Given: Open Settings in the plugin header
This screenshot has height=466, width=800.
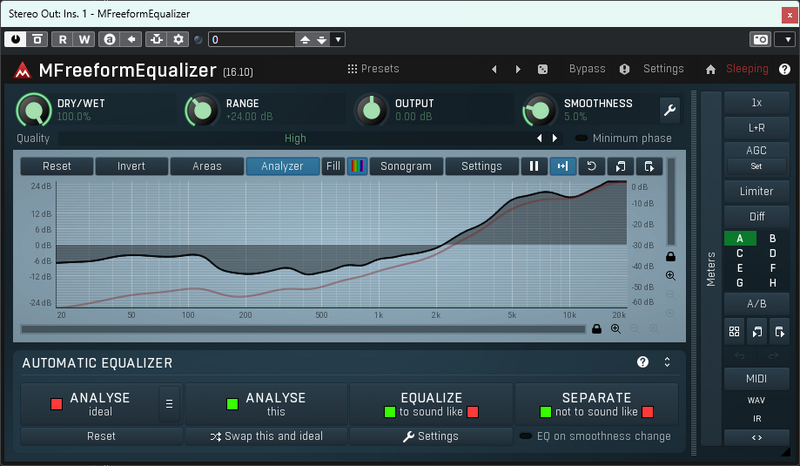Looking at the screenshot, I should (x=663, y=68).
